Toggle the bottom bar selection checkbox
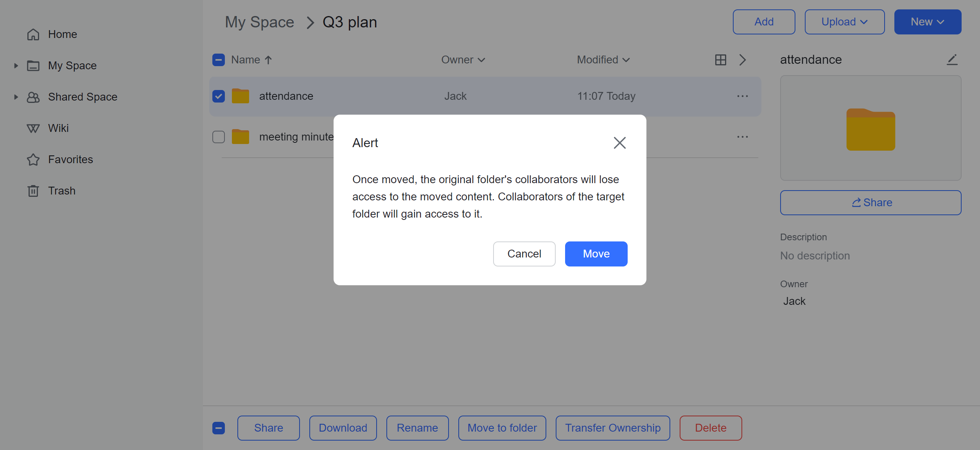Image resolution: width=980 pixels, height=450 pixels. pos(219,428)
